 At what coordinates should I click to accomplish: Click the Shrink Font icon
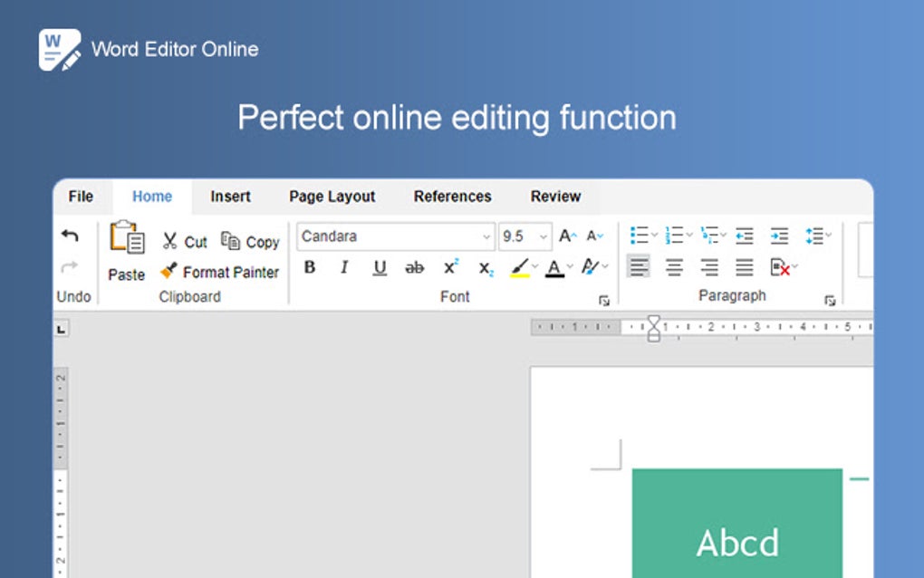(x=595, y=236)
